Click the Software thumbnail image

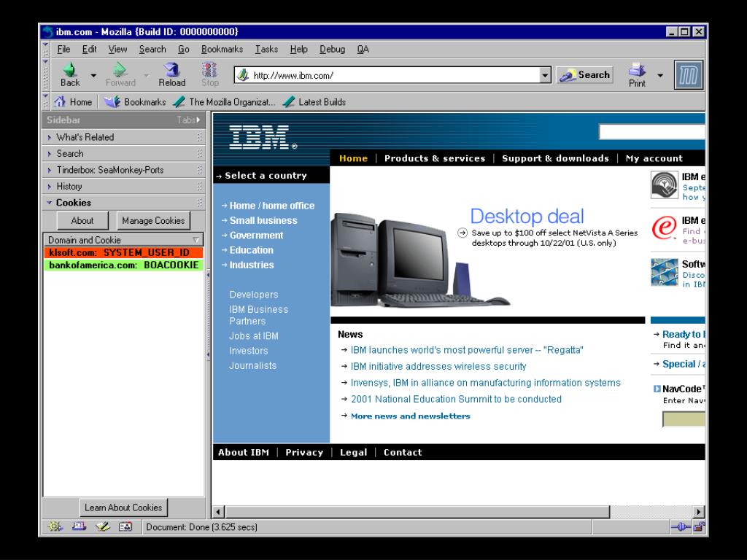click(664, 272)
